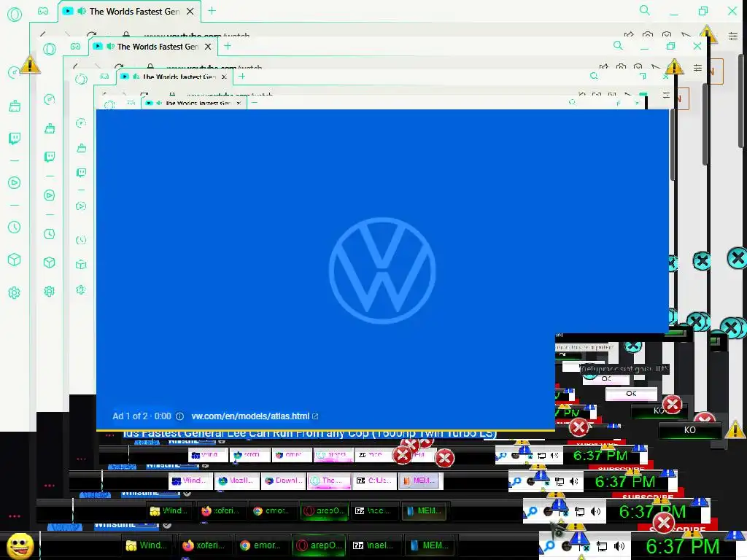Open Easy Setup sliders in outermost window

point(733,36)
